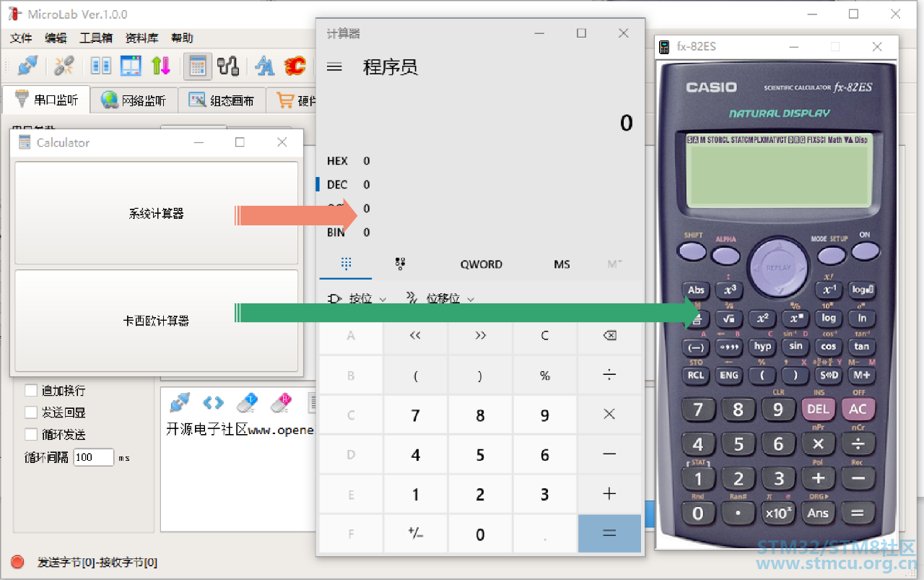Open the 资料库 menu
The height and width of the screenshot is (580, 924).
(x=141, y=38)
